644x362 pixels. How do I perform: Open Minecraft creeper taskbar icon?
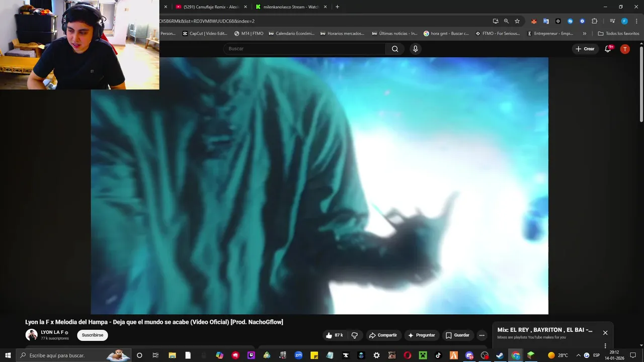click(423, 355)
